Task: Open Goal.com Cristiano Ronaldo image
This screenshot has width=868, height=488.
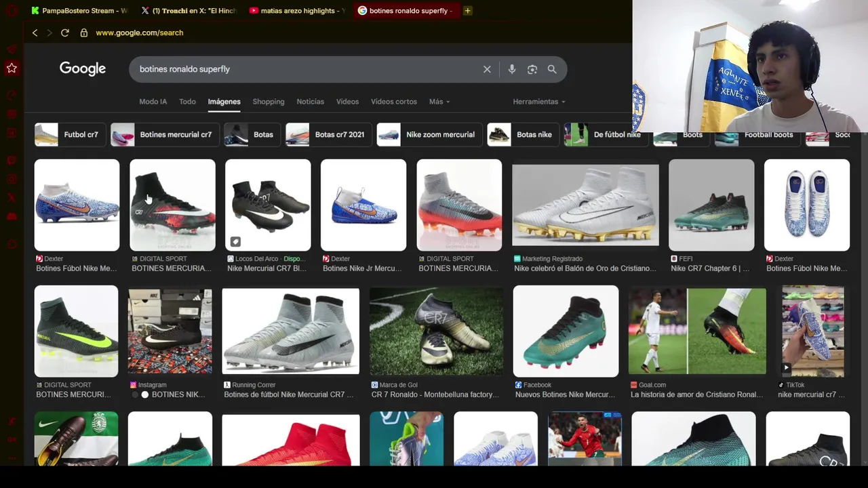Action: pos(697,331)
